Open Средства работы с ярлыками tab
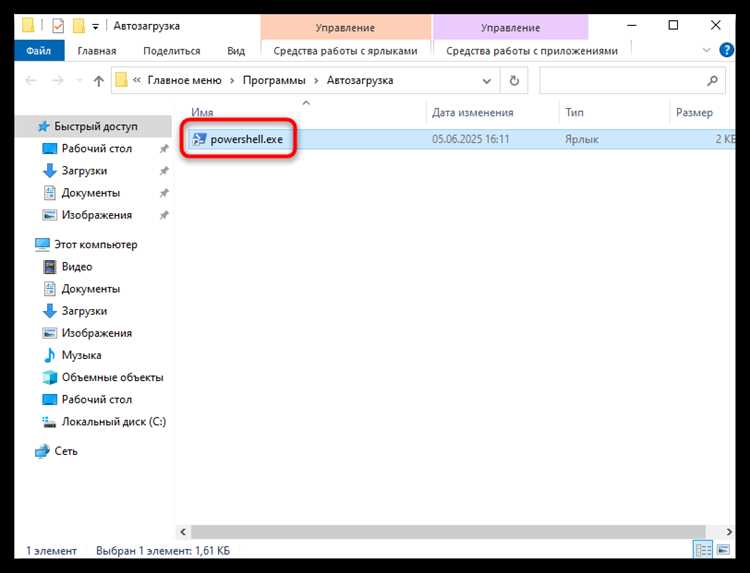Image resolution: width=750 pixels, height=573 pixels. 345,51
